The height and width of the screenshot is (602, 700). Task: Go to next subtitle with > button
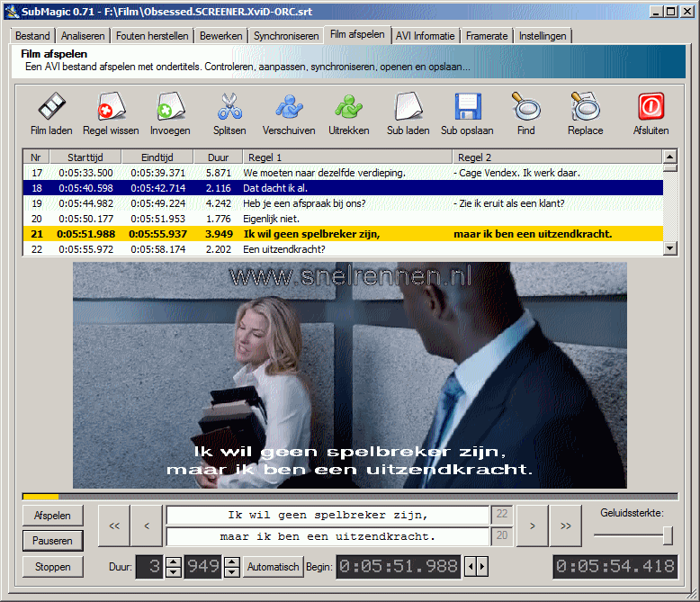(x=533, y=526)
